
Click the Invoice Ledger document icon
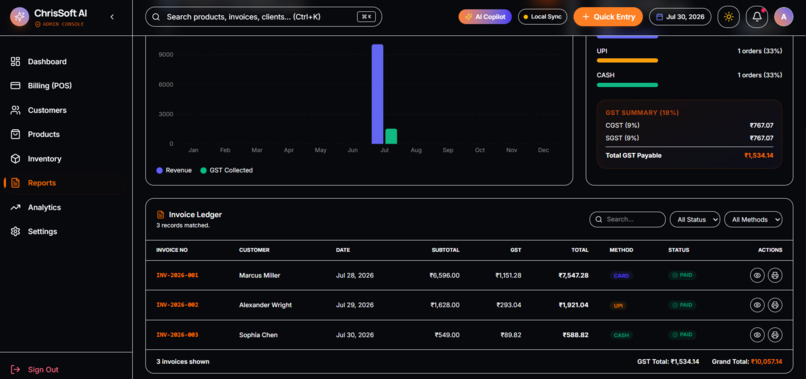pos(160,215)
